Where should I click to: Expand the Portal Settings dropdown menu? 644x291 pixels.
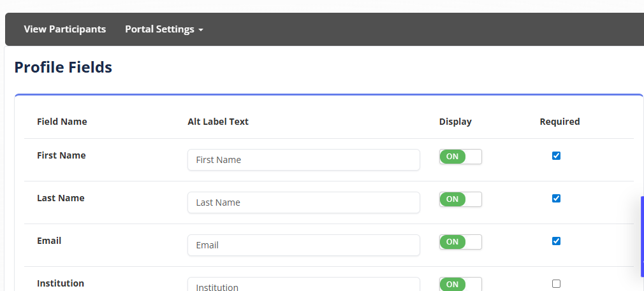click(164, 29)
